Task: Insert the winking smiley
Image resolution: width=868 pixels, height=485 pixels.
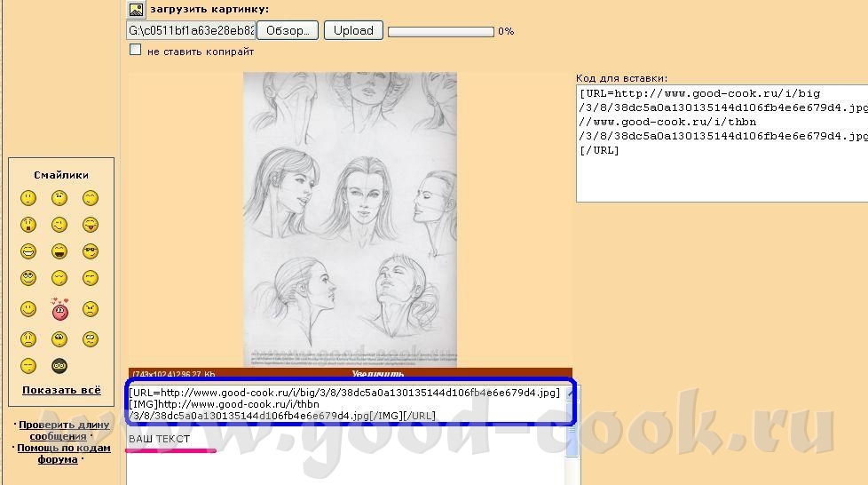Action: (59, 225)
